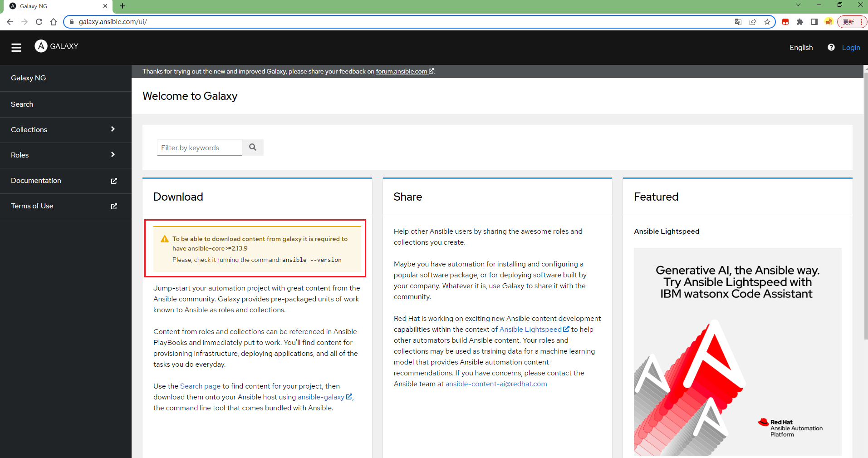Viewport: 868px width, 458px height.
Task: Focus the Filter by keywords field
Action: point(199,148)
